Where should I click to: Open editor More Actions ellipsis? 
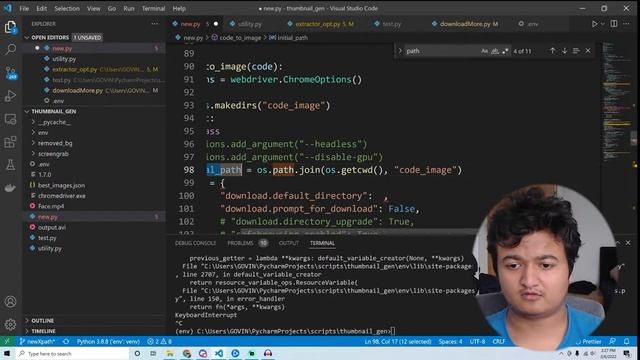(x=626, y=24)
